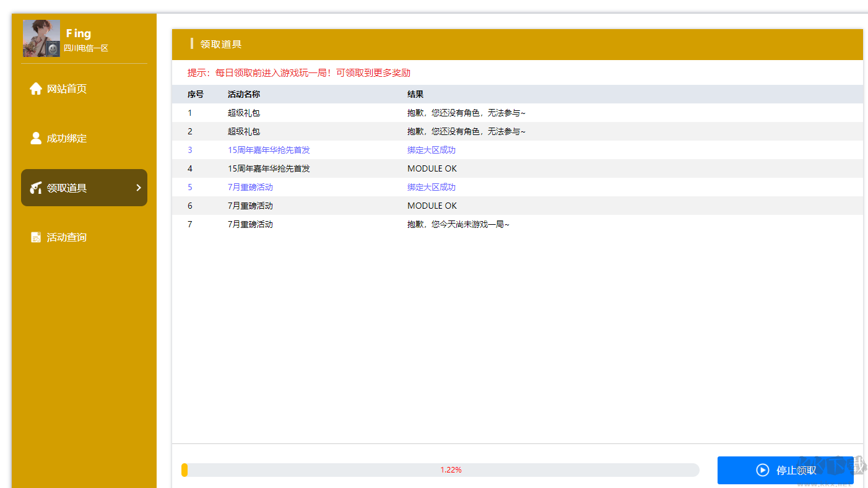The height and width of the screenshot is (488, 868).
Task: Select the home icon beside 网站首页
Action: tap(36, 89)
